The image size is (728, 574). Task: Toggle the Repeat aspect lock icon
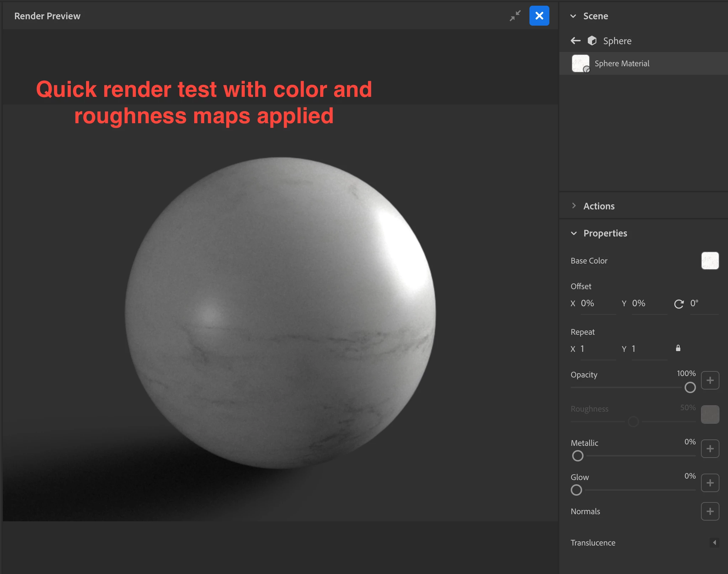tap(678, 348)
